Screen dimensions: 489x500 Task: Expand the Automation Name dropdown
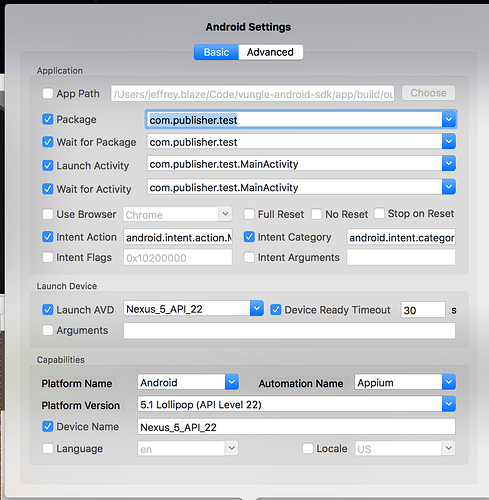click(x=449, y=382)
